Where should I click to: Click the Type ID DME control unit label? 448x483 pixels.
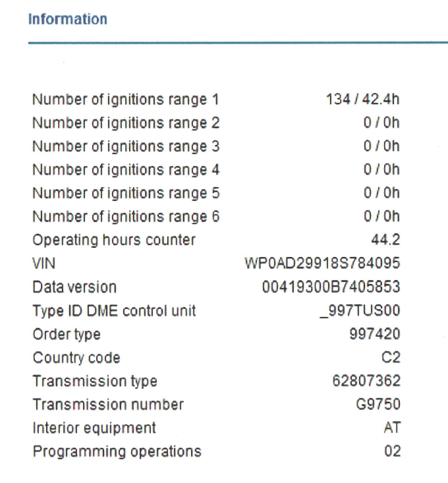point(114,310)
